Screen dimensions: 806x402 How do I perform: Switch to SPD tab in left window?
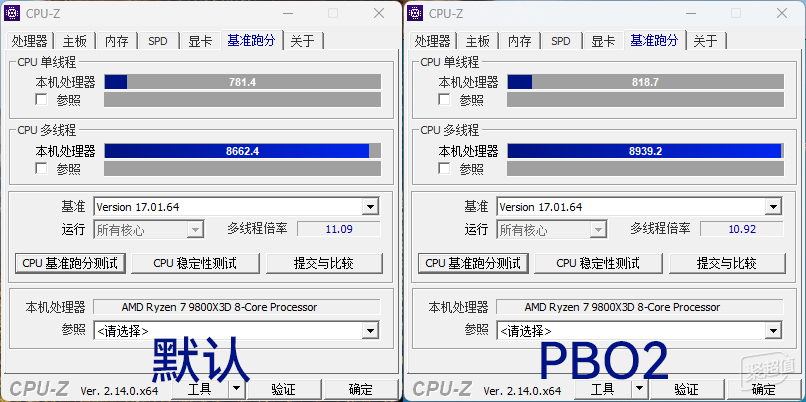(x=158, y=41)
